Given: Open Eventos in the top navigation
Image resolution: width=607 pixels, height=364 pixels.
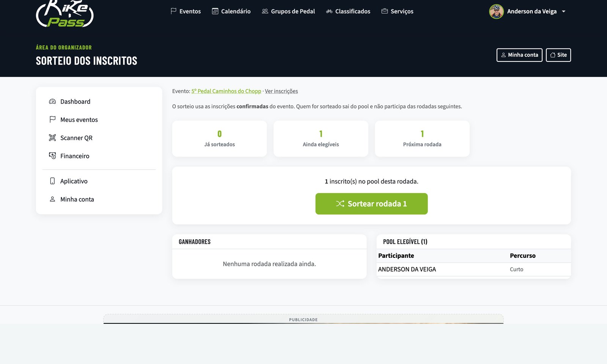Looking at the screenshot, I should 190,11.
